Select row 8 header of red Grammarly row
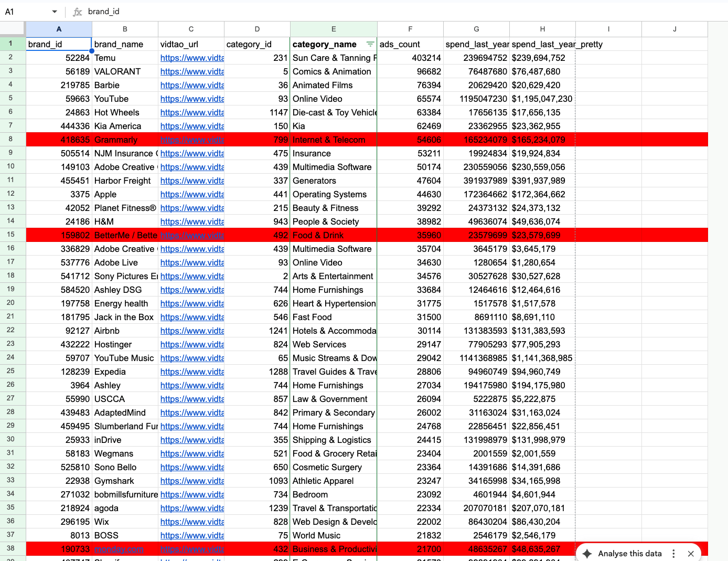Image resolution: width=728 pixels, height=561 pixels. [x=13, y=139]
